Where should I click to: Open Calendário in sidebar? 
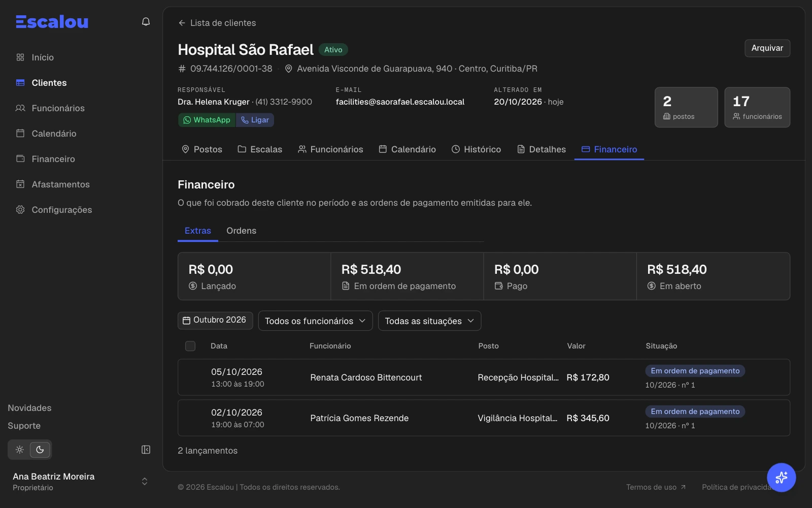coord(54,134)
